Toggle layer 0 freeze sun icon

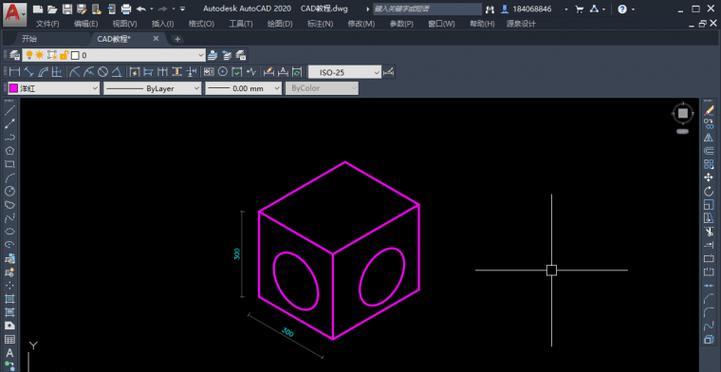(x=40, y=55)
